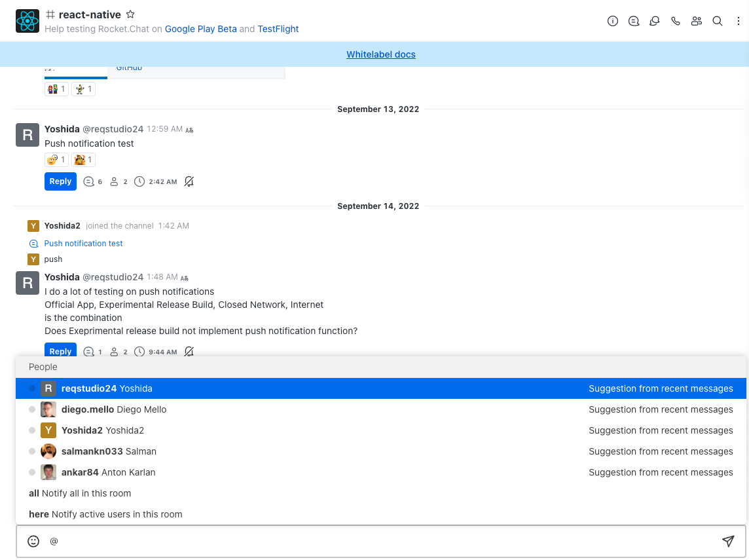The image size is (749, 560).
Task: Open the Push notification test thread link
Action: [x=83, y=244]
